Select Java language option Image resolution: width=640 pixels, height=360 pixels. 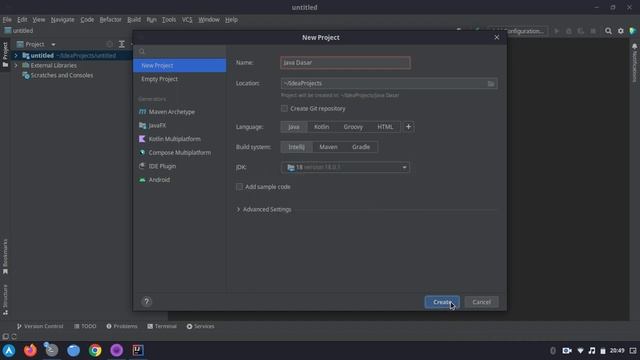tap(294, 127)
